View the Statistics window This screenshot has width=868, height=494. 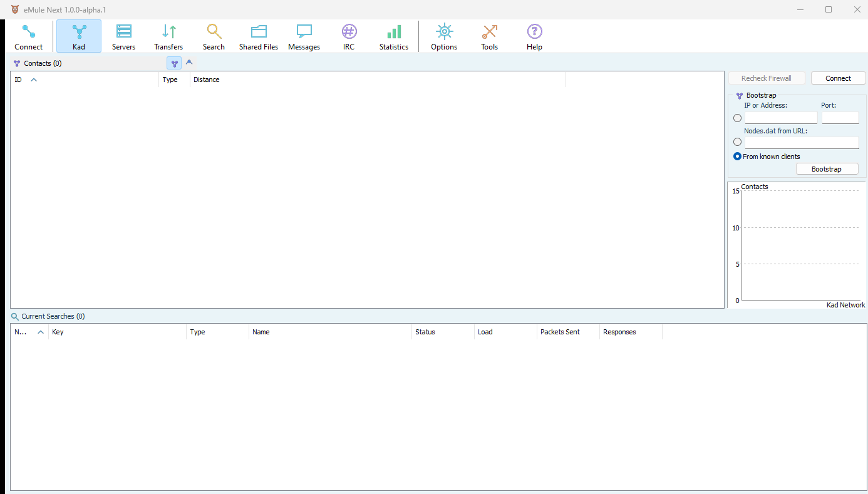[395, 36]
